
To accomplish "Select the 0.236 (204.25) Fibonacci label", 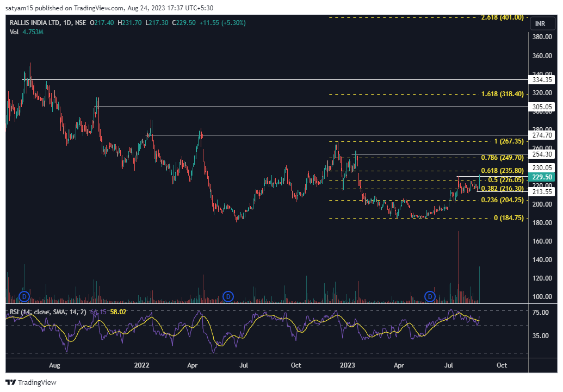I will 502,200.
